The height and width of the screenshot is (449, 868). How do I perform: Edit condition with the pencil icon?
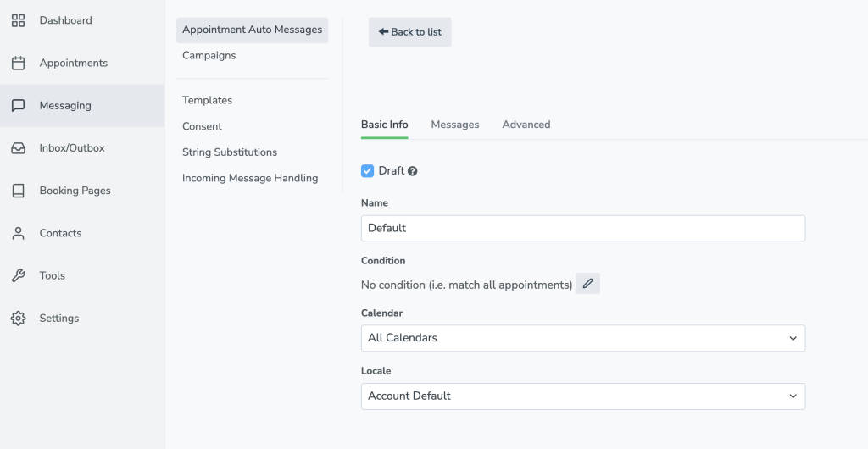point(588,284)
